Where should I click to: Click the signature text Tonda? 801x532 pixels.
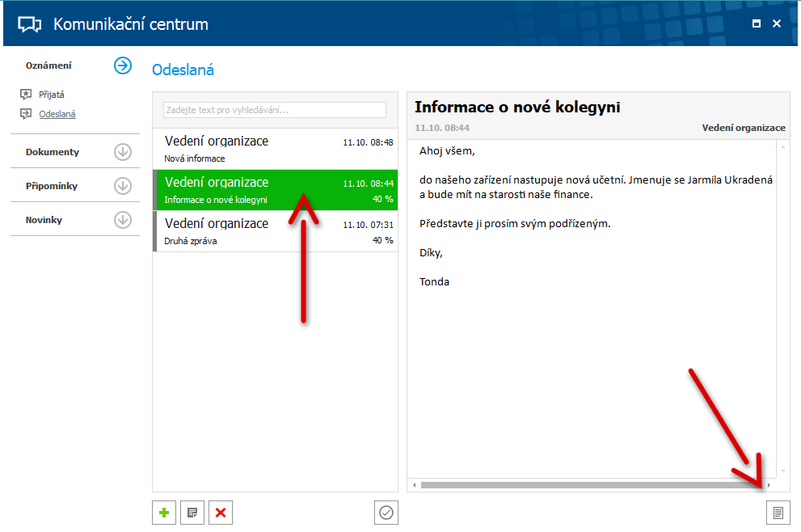(434, 281)
